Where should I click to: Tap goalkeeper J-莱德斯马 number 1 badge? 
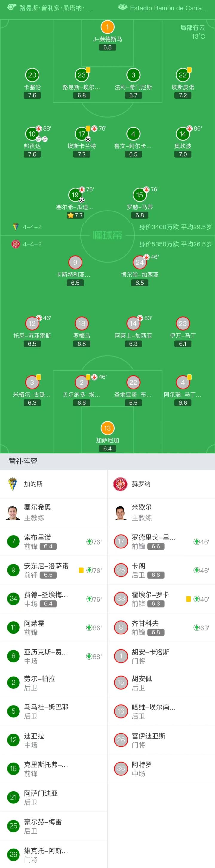(x=107, y=27)
